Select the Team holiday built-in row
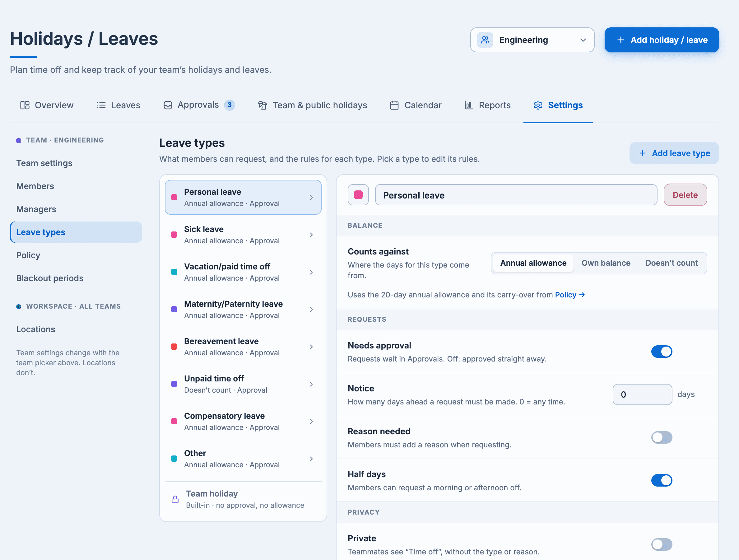Viewport: 739px width, 560px height. click(x=243, y=499)
